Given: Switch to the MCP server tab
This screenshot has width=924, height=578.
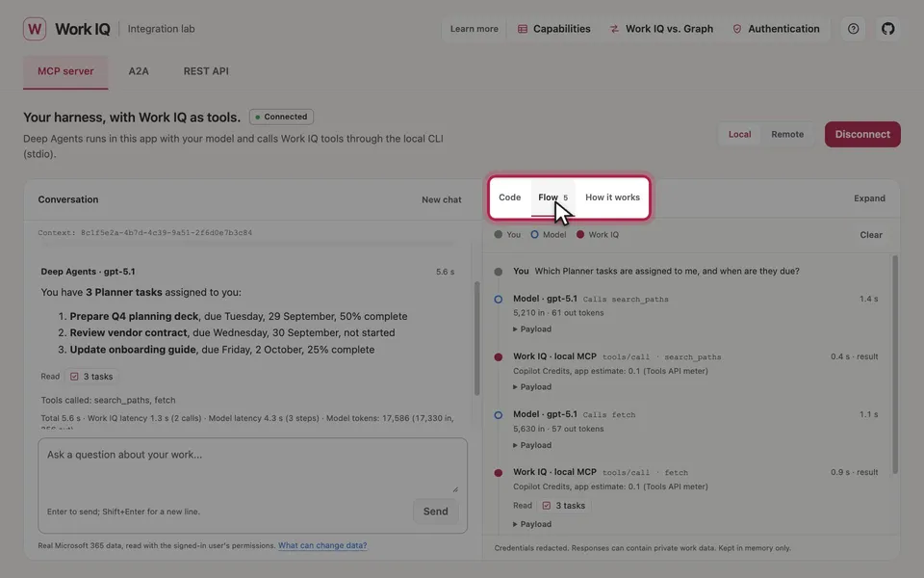Looking at the screenshot, I should 65,71.
